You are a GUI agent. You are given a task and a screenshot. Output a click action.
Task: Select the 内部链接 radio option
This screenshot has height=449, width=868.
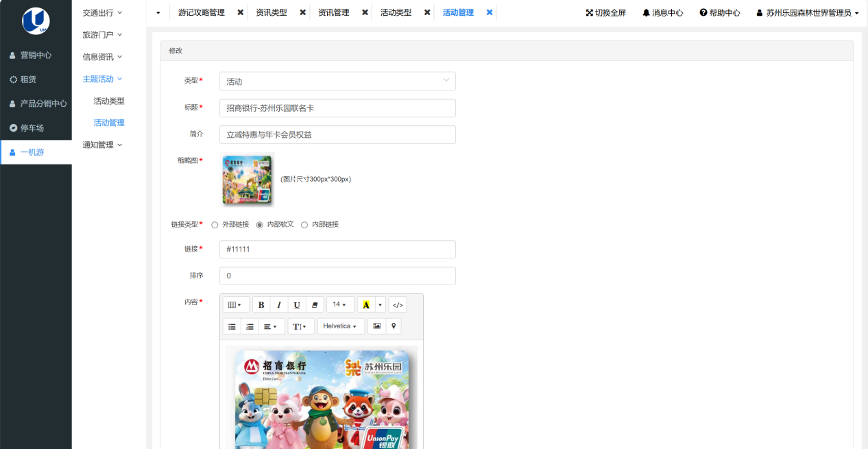click(304, 225)
